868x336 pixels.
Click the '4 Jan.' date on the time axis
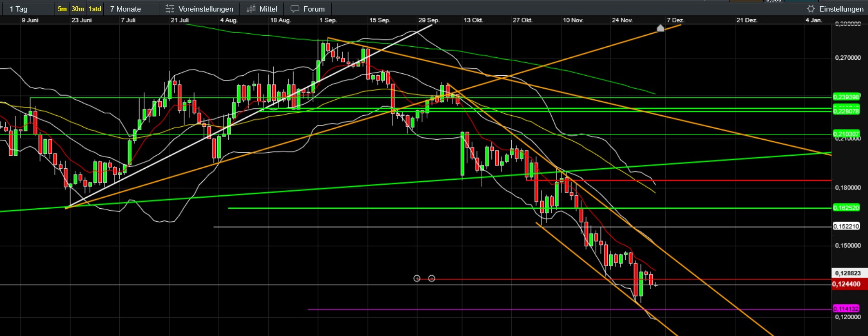(x=813, y=20)
